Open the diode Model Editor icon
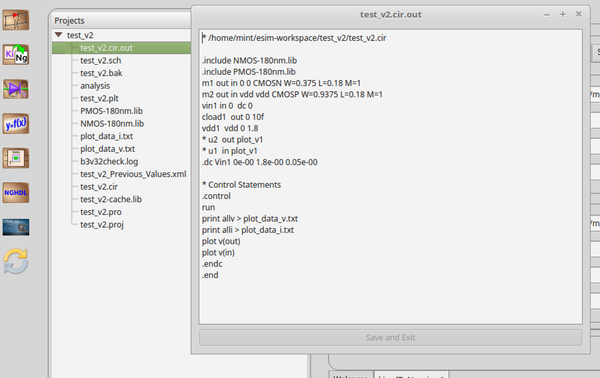The height and width of the screenshot is (378, 600). (16, 89)
